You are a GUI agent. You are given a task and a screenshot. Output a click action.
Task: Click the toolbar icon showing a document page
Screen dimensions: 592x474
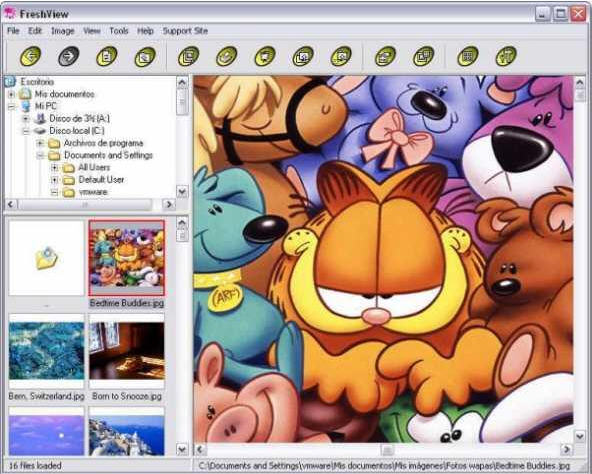click(107, 56)
